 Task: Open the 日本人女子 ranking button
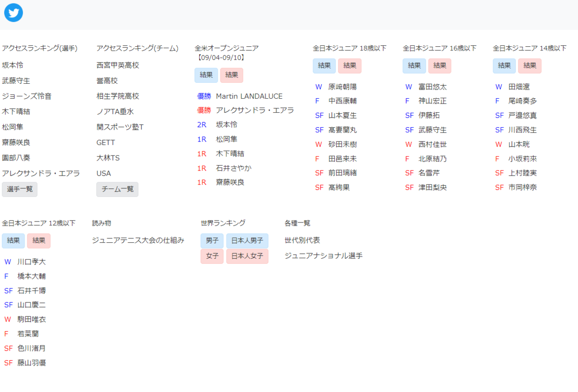(247, 256)
